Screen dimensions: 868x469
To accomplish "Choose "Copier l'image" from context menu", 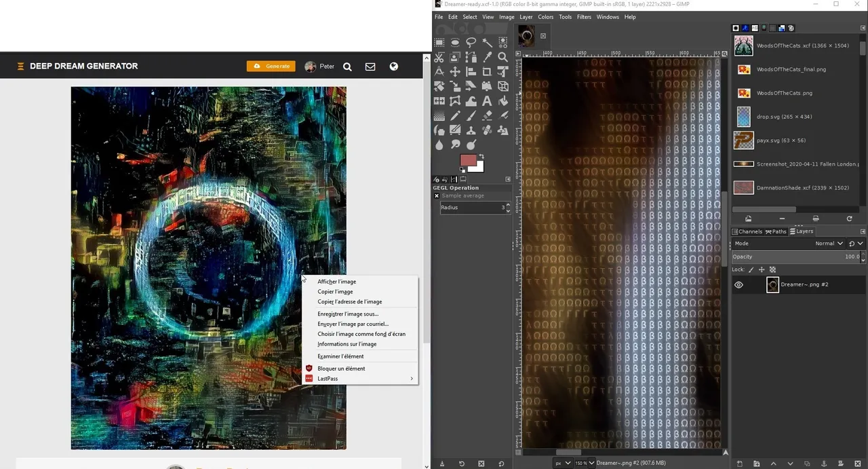I will pos(335,292).
